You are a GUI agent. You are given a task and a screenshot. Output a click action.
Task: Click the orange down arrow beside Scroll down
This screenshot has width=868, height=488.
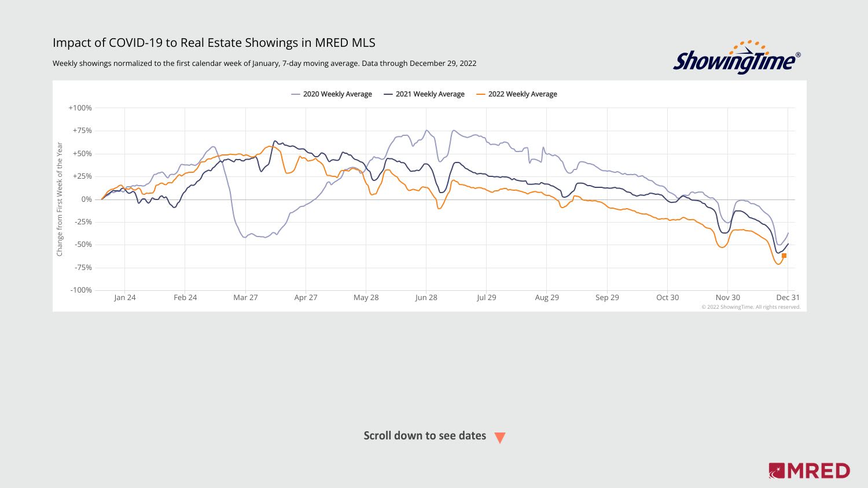click(x=500, y=438)
